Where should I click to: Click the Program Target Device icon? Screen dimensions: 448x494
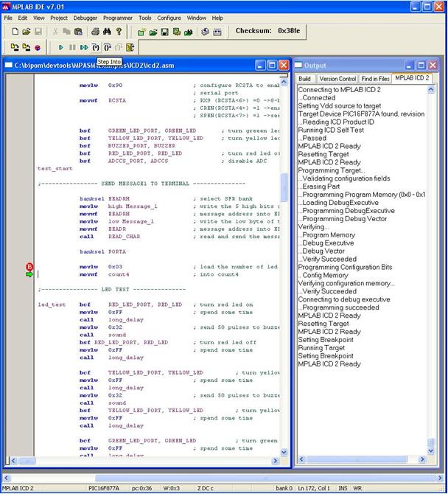(15, 47)
